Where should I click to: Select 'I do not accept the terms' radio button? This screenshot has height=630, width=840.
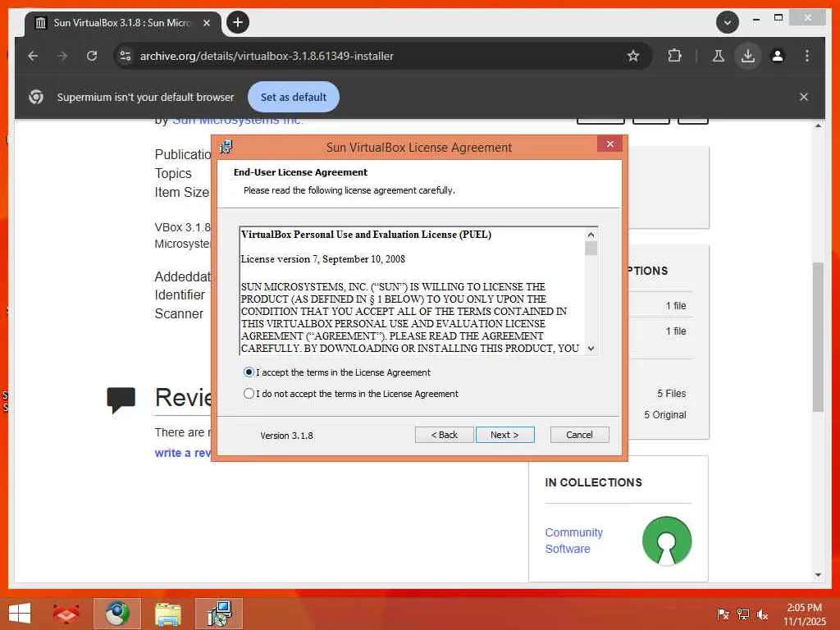[249, 394]
